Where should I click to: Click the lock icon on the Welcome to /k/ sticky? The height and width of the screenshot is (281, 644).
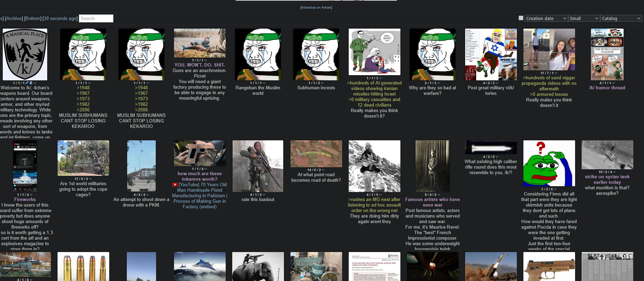(31, 83)
